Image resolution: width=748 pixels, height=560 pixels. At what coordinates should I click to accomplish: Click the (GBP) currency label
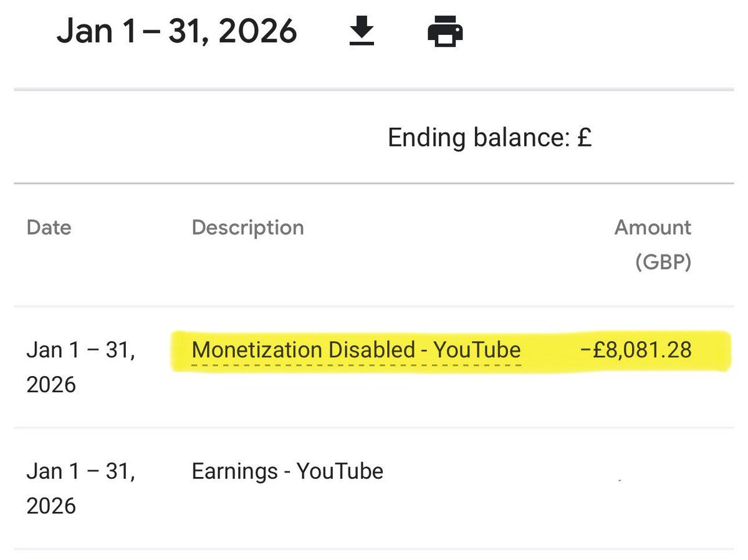tap(663, 263)
